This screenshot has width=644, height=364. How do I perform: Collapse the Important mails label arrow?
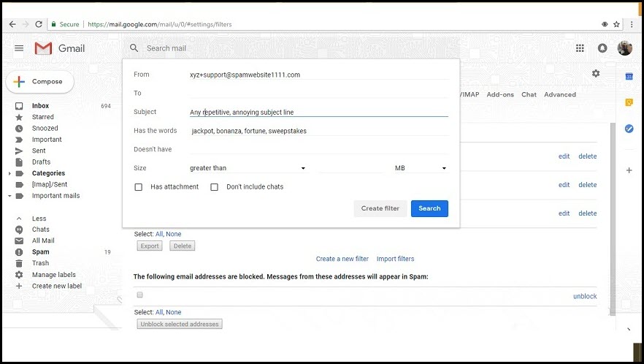(x=9, y=196)
